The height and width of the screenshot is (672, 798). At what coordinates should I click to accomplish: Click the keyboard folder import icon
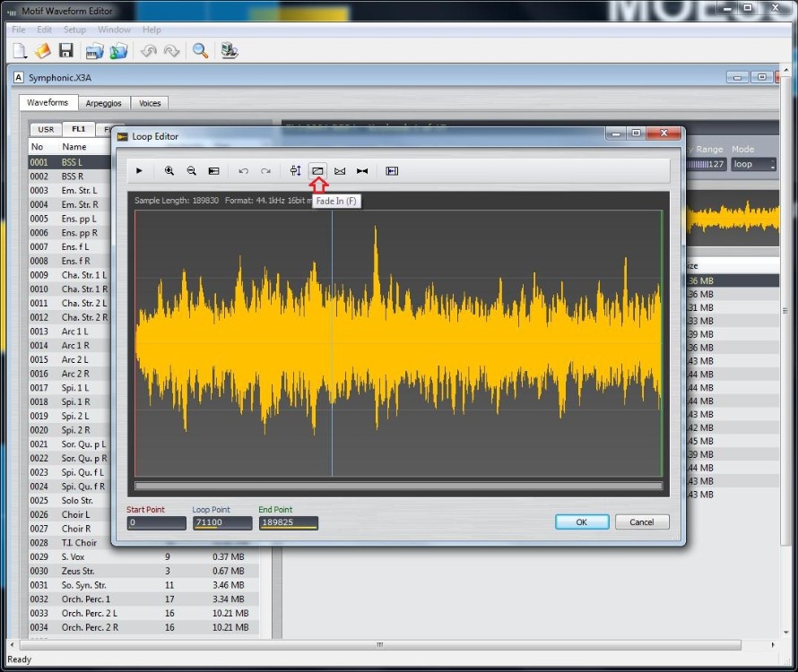click(95, 51)
